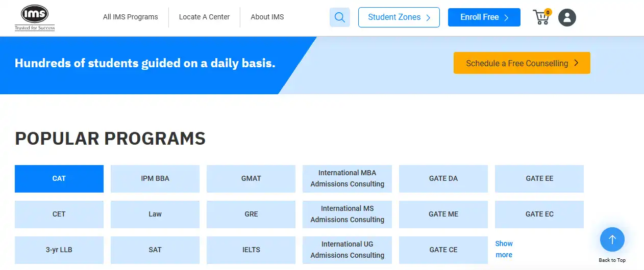Image resolution: width=644 pixels, height=270 pixels.
Task: Select the GATE ME program tile
Action: tap(443, 214)
